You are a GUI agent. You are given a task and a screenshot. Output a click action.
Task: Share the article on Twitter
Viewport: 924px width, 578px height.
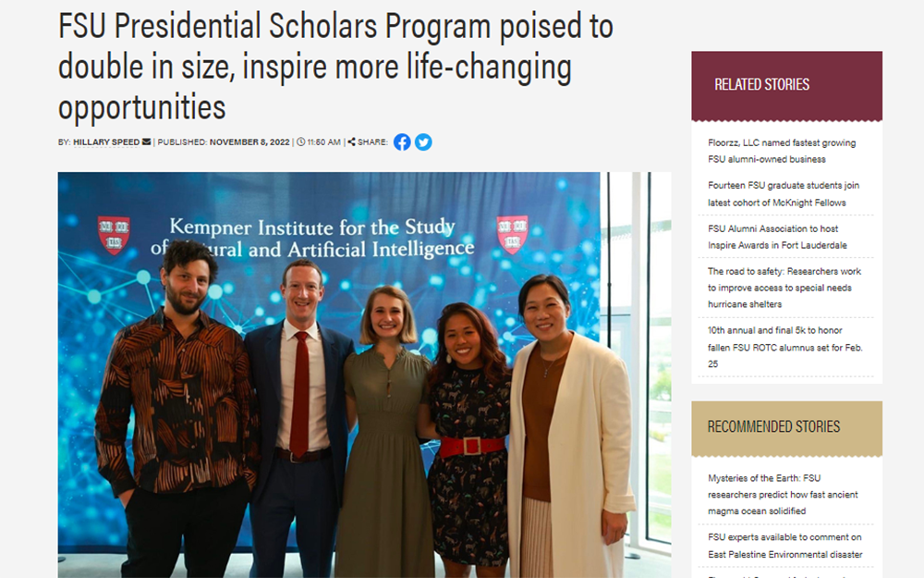tap(423, 141)
